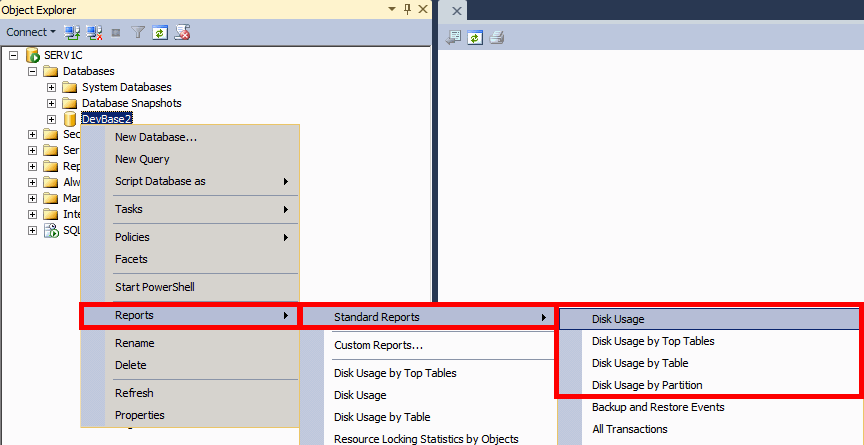Open Custom Reports... menu entry

[x=378, y=345]
